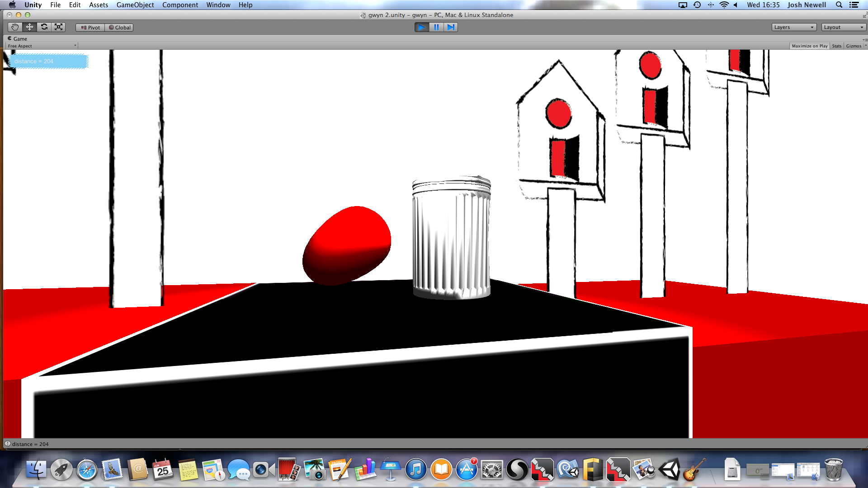Toggle Pivot handle position
This screenshot has height=488, width=868.
click(90, 28)
